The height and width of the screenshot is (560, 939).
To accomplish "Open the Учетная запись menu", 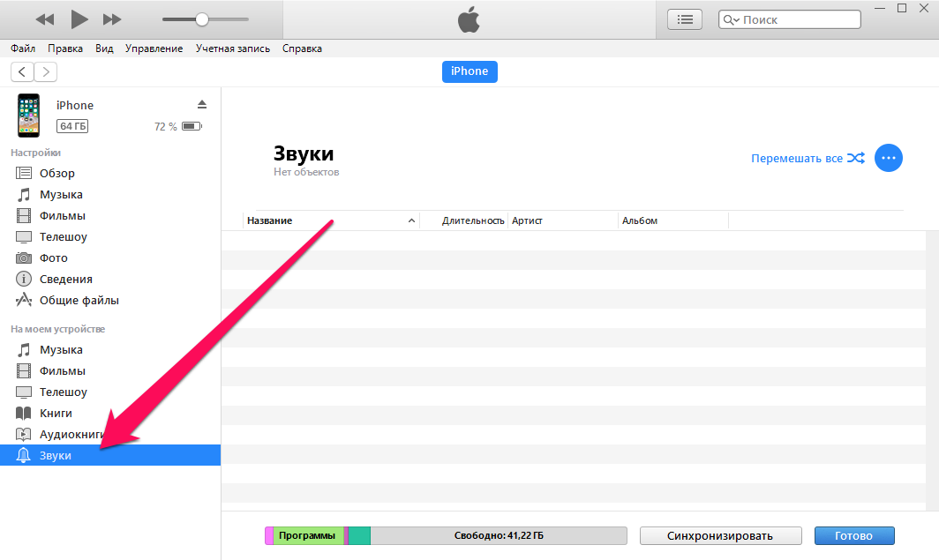I will click(233, 49).
